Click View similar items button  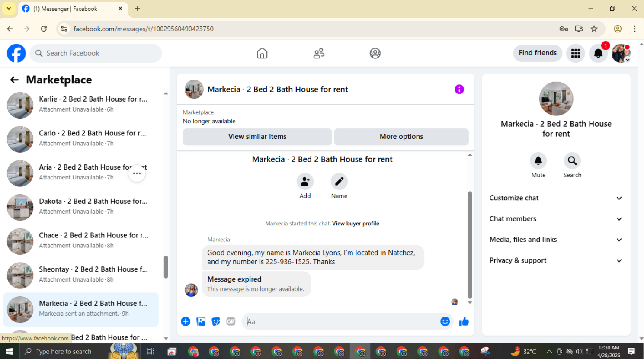pos(257,137)
